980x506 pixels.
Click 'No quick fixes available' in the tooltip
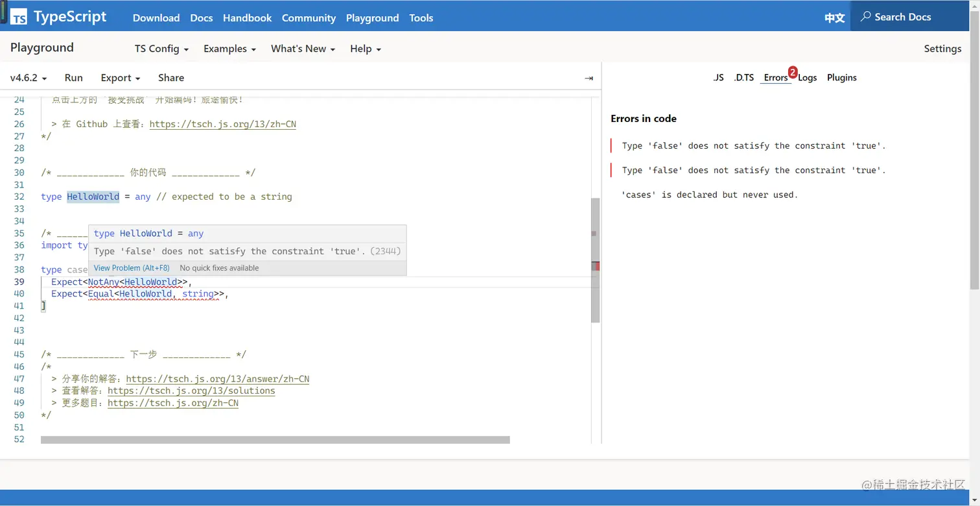click(x=219, y=268)
